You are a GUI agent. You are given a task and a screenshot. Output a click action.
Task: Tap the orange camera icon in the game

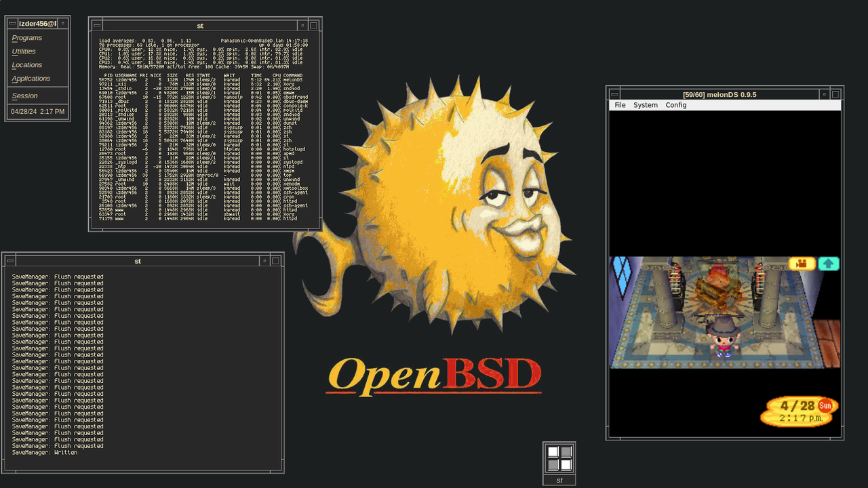tap(802, 264)
